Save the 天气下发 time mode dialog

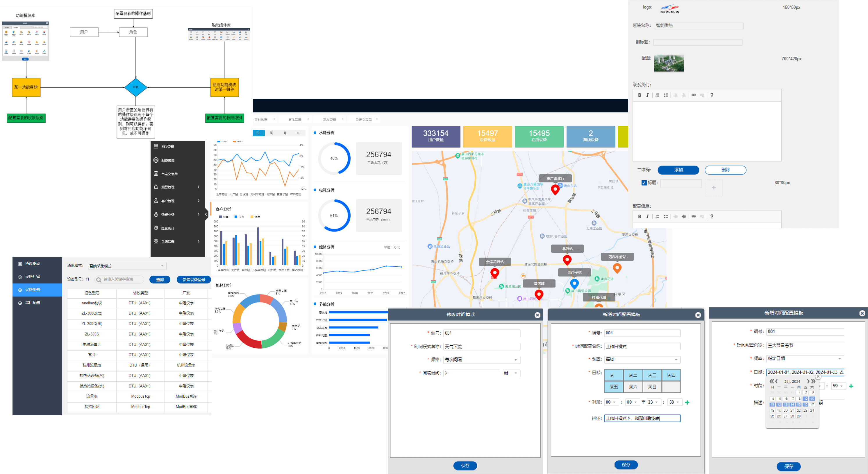(x=465, y=466)
